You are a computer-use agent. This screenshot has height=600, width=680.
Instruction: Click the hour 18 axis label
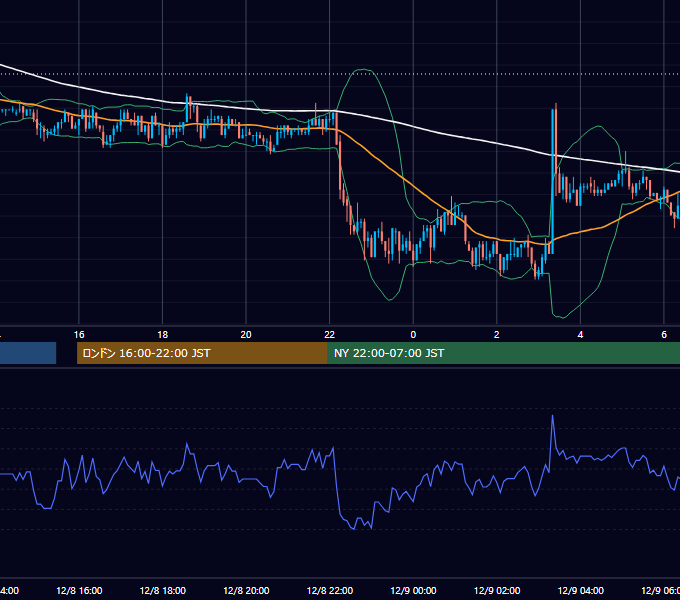coord(163,335)
